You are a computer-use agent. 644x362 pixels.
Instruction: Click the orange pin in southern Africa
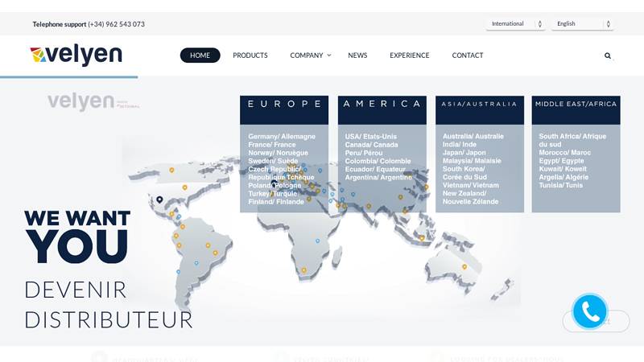[303, 270]
